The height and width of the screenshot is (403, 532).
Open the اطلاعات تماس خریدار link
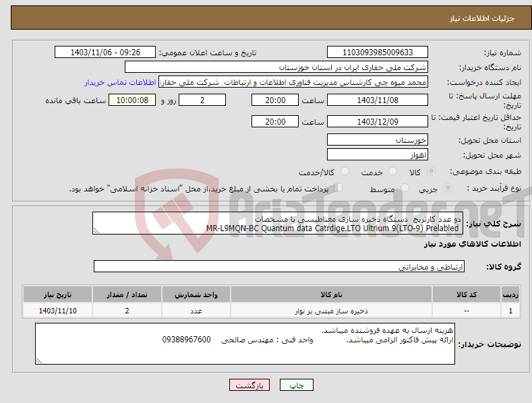(x=120, y=82)
